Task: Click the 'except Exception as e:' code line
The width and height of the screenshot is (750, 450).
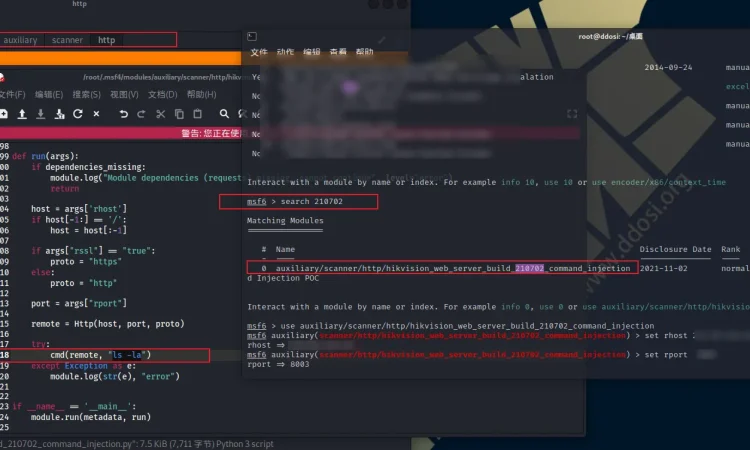Action: pyautogui.click(x=84, y=366)
